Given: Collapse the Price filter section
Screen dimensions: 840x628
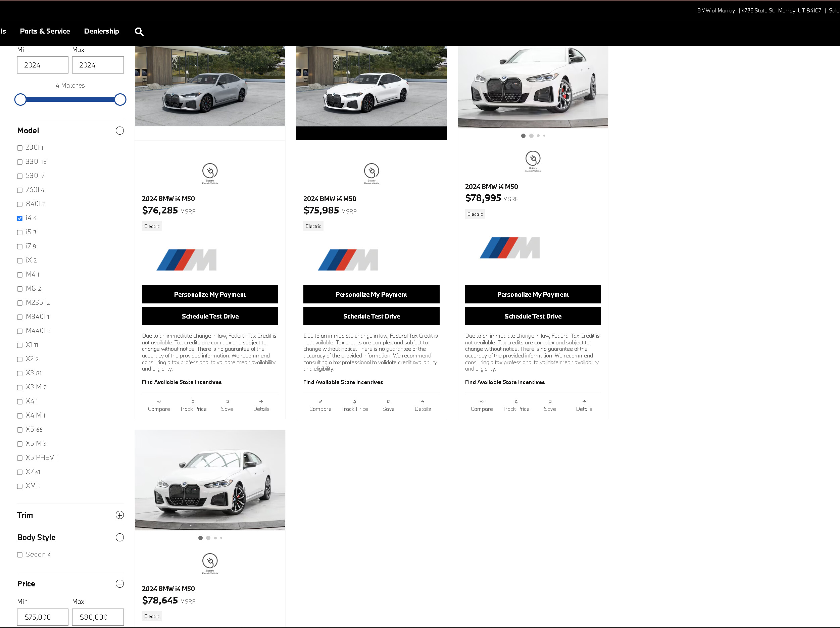Looking at the screenshot, I should pyautogui.click(x=119, y=584).
